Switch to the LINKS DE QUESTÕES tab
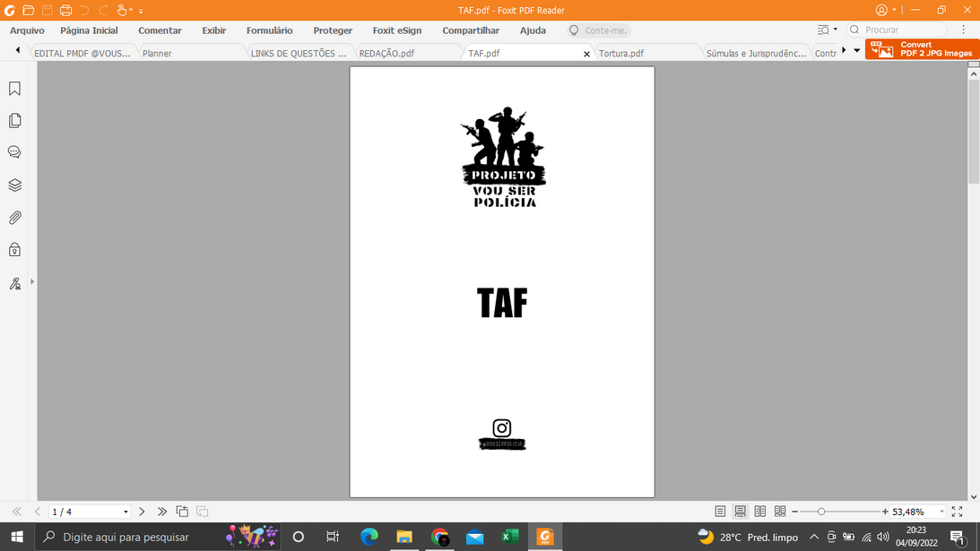The image size is (980, 551). [x=299, y=53]
